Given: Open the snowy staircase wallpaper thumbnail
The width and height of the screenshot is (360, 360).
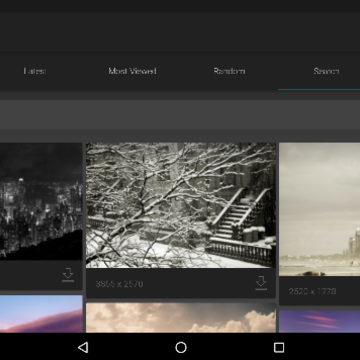Looking at the screenshot, I should [181, 205].
